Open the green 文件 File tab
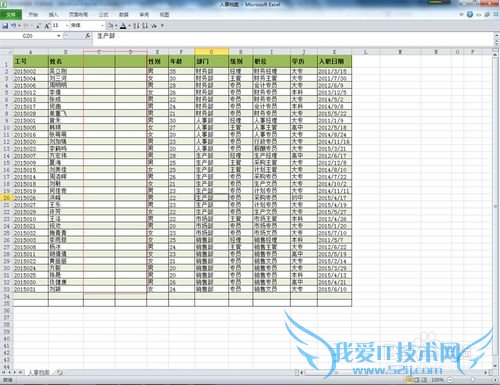Screen dimensions: 500x385 coord(11,15)
